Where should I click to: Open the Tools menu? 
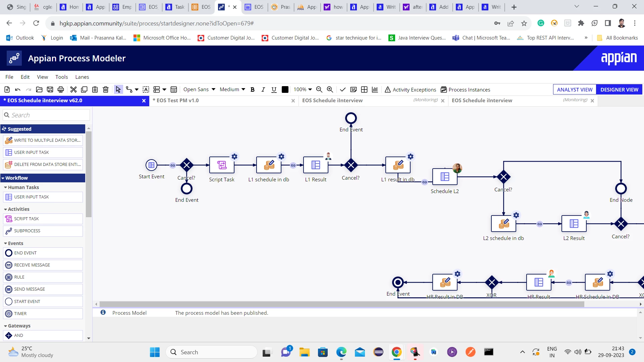tap(62, 77)
